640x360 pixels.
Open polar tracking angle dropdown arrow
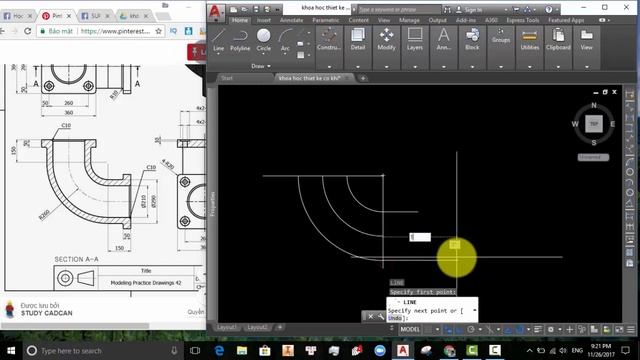click(x=480, y=329)
